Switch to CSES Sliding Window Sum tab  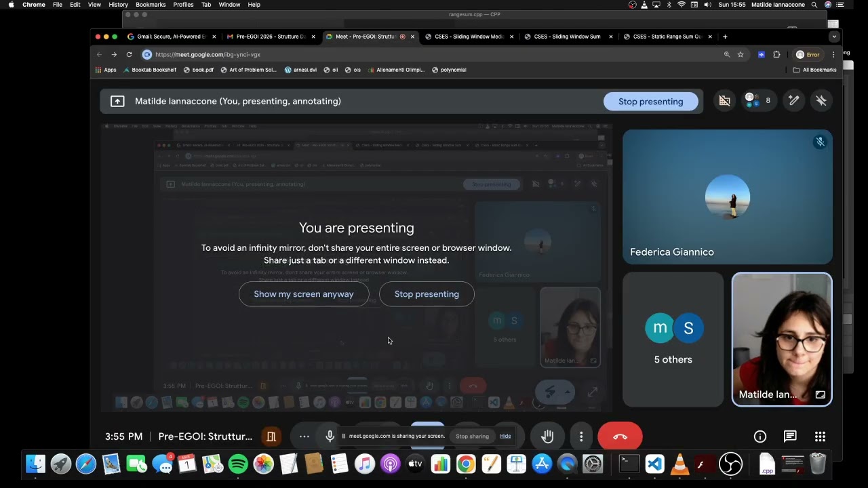(x=568, y=37)
